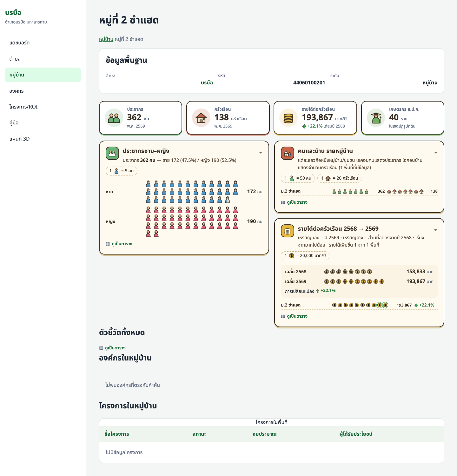Click the household house icon in stat card
457x476 pixels.
(201, 118)
